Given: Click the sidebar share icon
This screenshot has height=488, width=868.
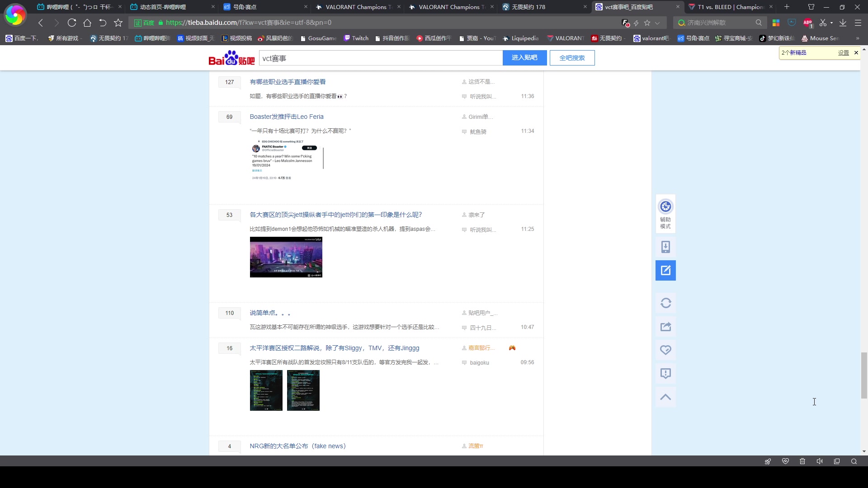Looking at the screenshot, I should click(x=665, y=326).
